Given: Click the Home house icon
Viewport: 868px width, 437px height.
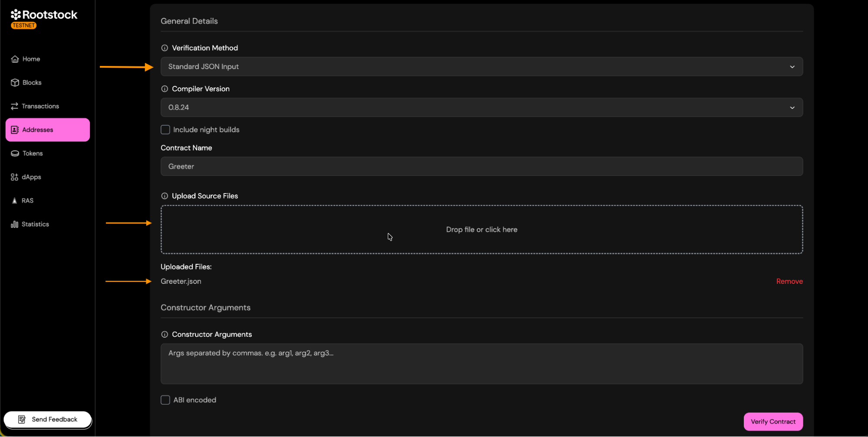Looking at the screenshot, I should (x=15, y=59).
